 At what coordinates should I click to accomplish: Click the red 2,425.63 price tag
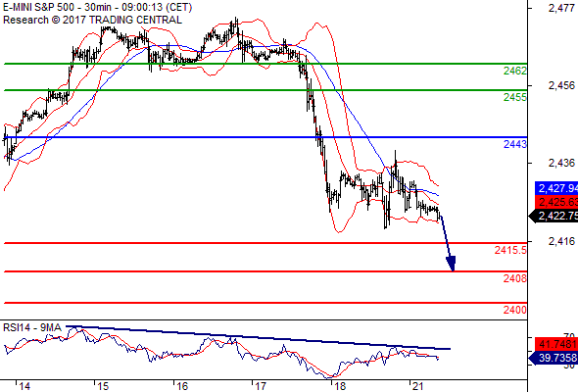556,202
